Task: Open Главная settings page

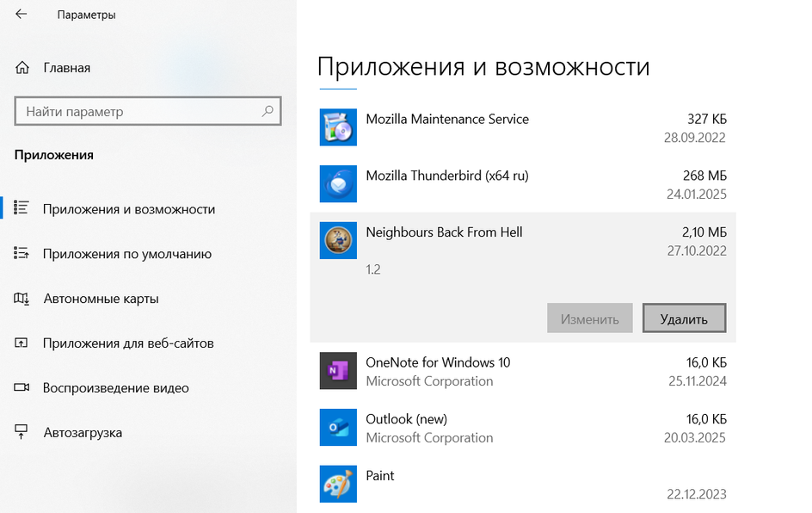Action: (67, 68)
